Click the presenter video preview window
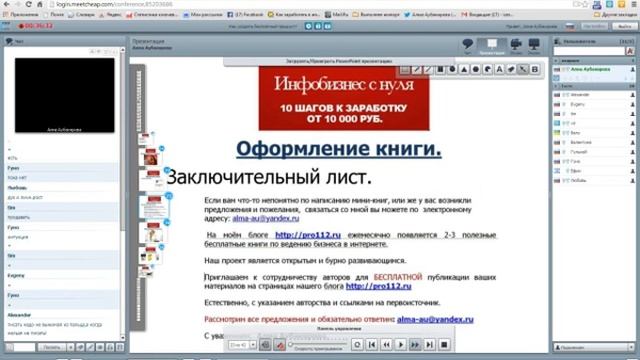640x360 pixels. tap(64, 95)
